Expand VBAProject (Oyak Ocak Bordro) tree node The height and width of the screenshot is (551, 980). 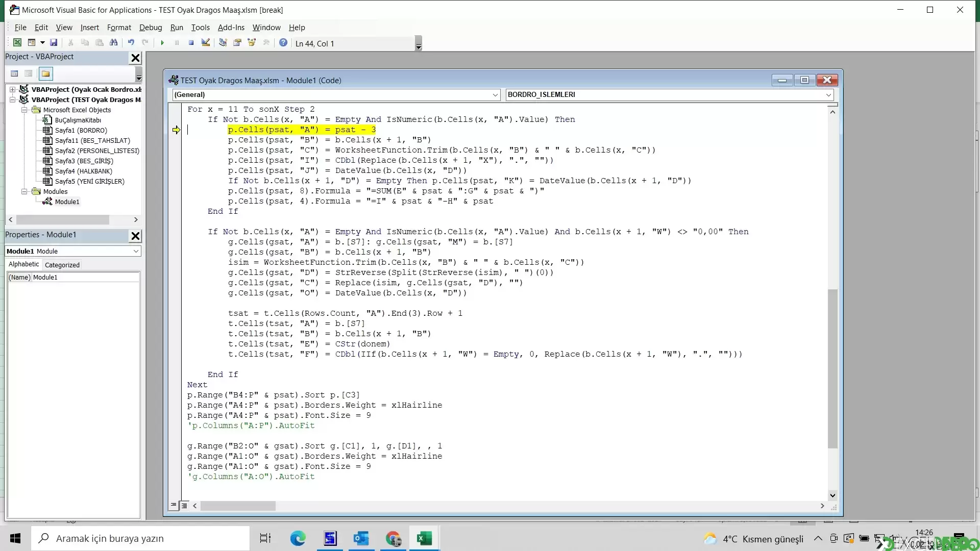(x=12, y=89)
